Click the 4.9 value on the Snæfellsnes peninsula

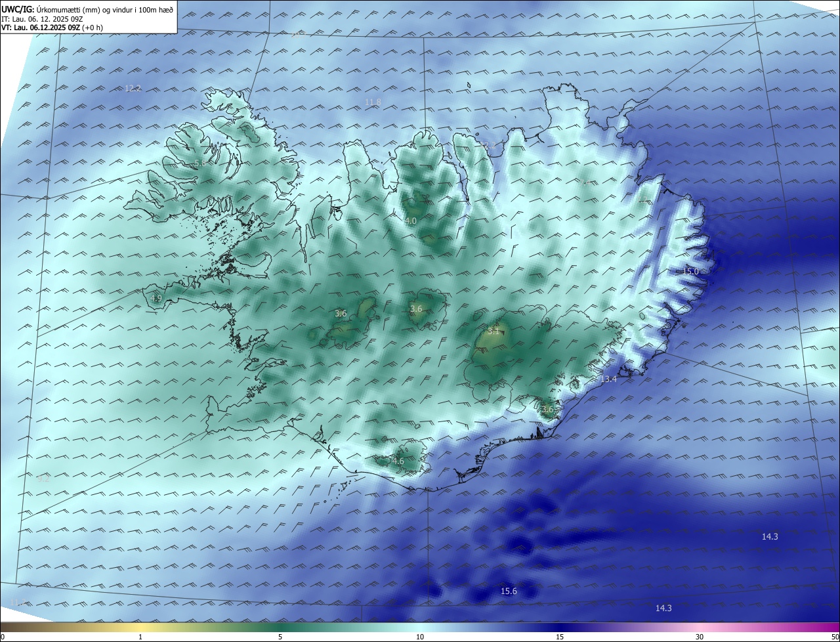point(156,298)
